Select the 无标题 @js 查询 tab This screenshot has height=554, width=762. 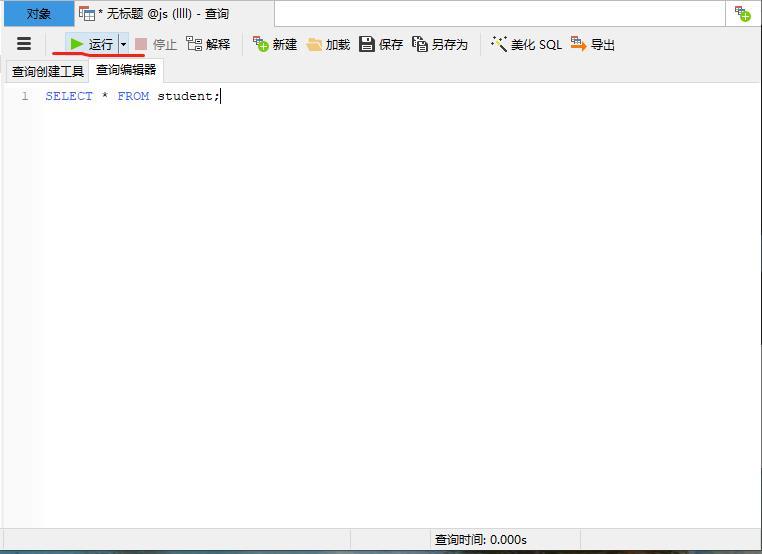coord(174,14)
